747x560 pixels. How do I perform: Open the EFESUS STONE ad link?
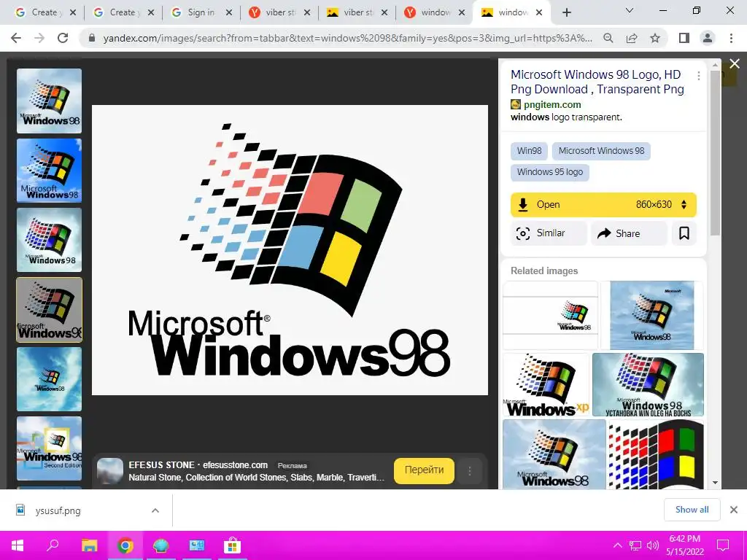click(x=198, y=464)
